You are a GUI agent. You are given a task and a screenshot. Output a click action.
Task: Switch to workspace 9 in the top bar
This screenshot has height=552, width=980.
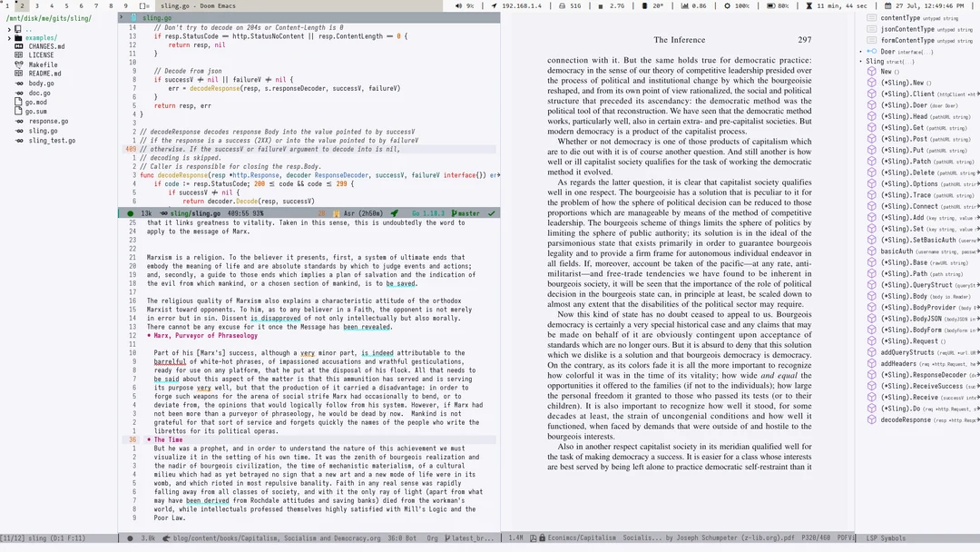[x=127, y=5]
